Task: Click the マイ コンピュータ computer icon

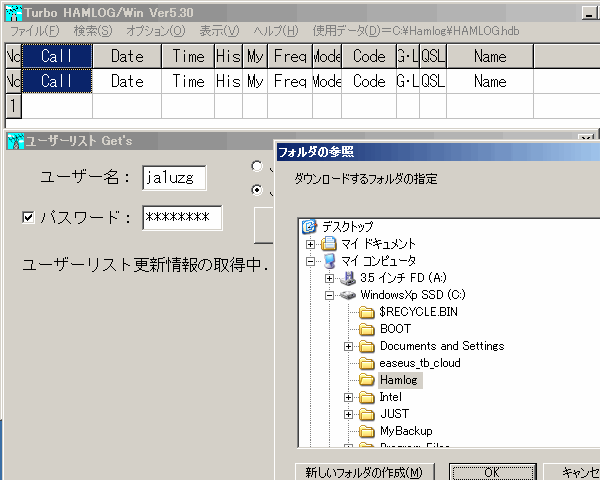Action: click(x=329, y=261)
